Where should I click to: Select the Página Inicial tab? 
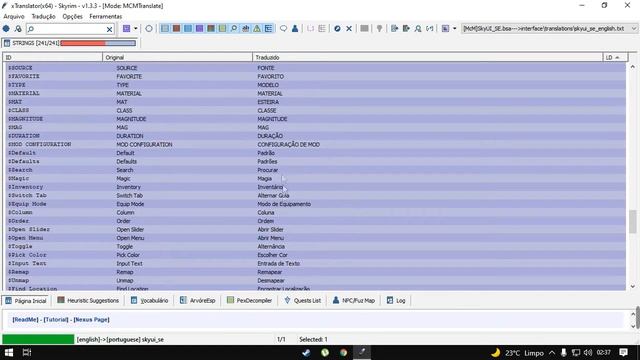[x=26, y=300]
